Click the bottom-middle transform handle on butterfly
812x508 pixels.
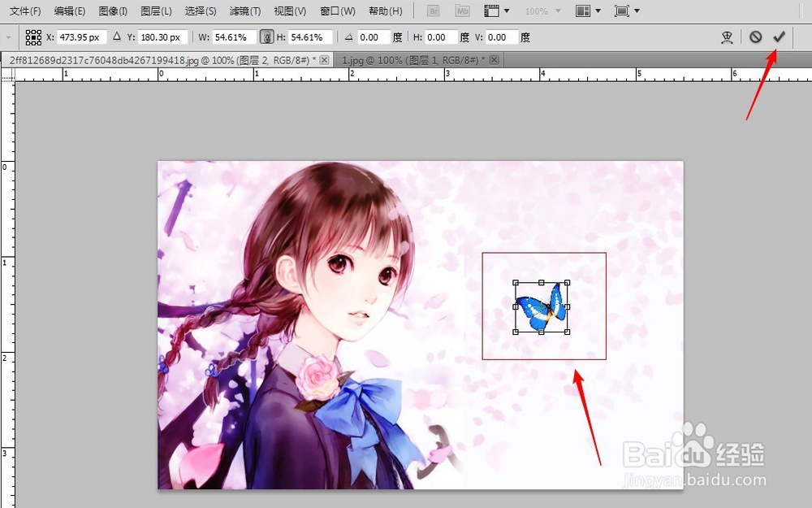click(541, 332)
